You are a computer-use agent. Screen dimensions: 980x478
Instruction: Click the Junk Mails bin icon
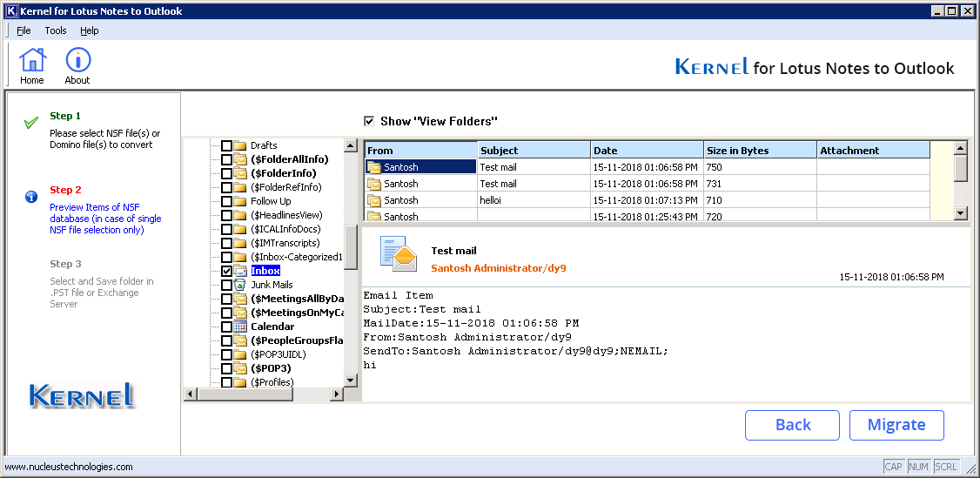(x=240, y=285)
